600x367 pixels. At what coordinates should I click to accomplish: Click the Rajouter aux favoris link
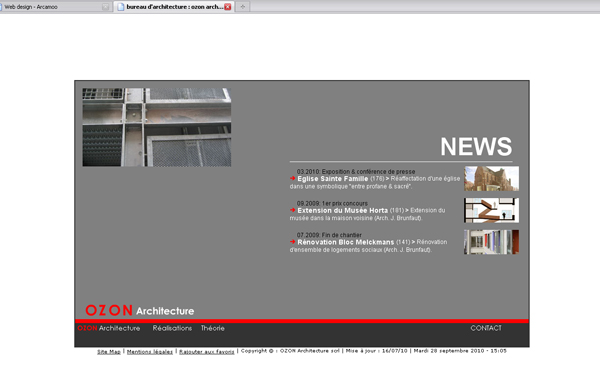[207, 352]
